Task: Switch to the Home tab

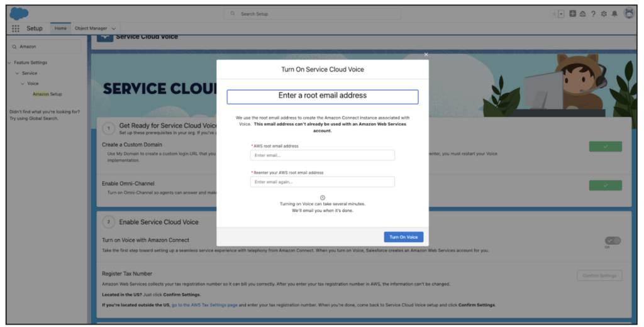Action: click(x=60, y=28)
